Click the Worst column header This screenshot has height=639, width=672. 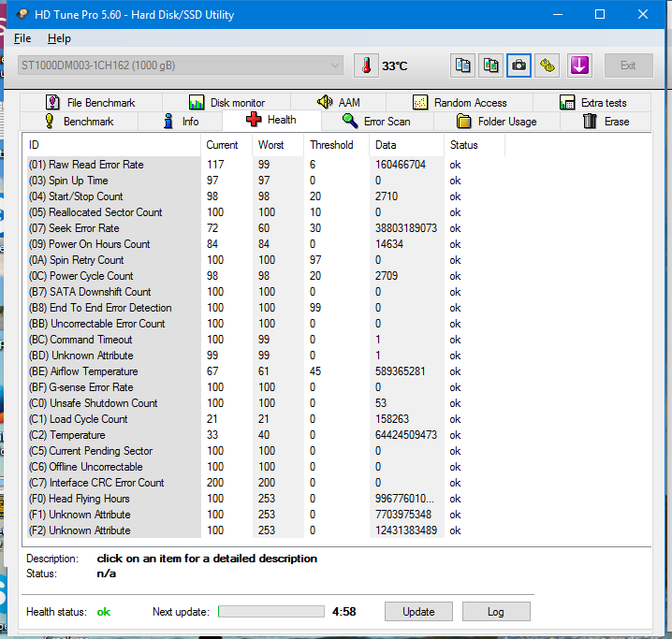pos(278,145)
